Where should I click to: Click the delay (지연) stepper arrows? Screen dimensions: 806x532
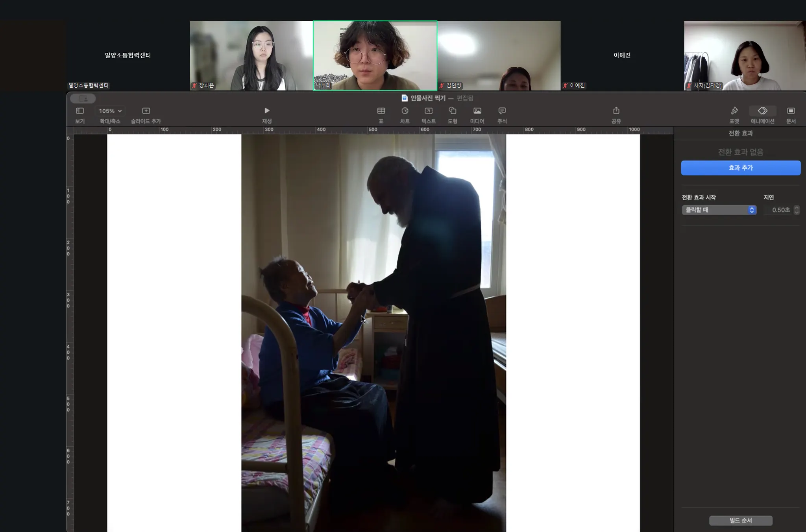797,210
